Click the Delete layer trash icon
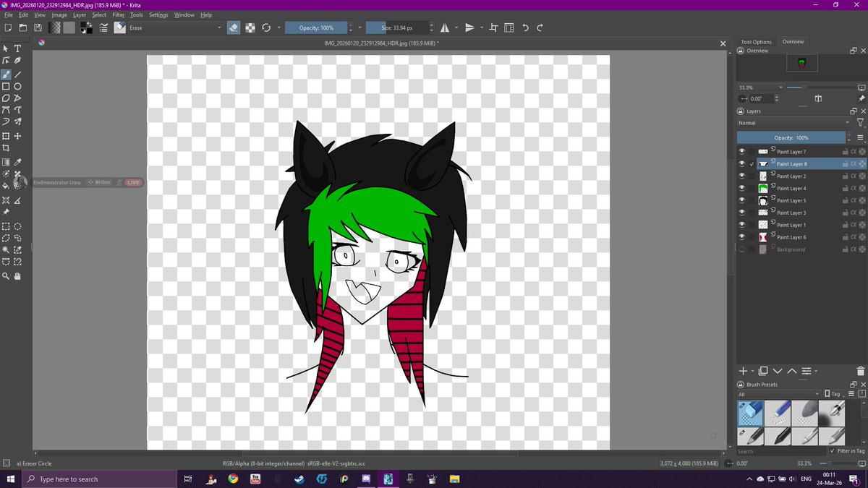This screenshot has width=868, height=488. [861, 371]
